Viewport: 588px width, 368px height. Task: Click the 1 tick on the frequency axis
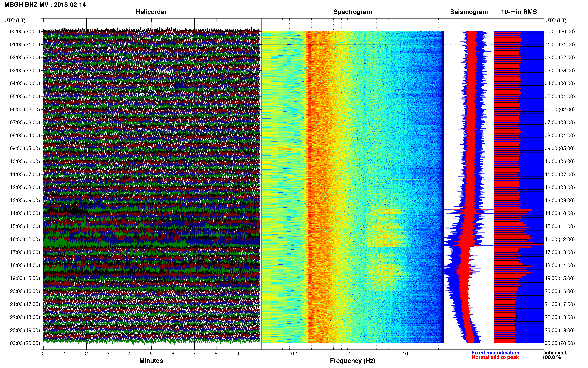click(x=350, y=354)
